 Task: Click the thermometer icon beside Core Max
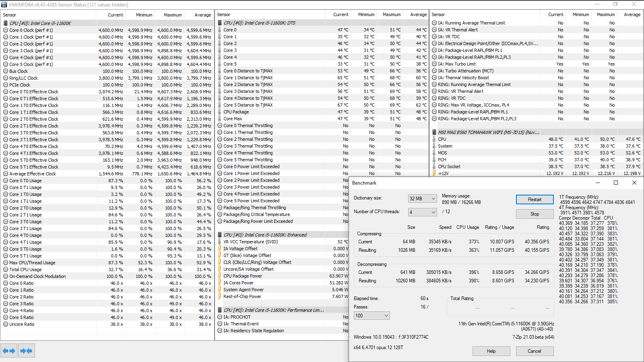(220, 119)
